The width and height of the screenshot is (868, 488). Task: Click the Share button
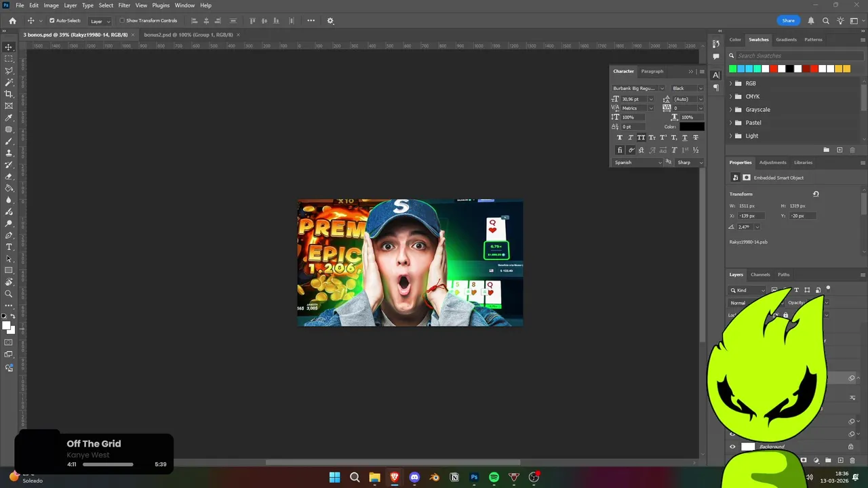[x=788, y=20]
